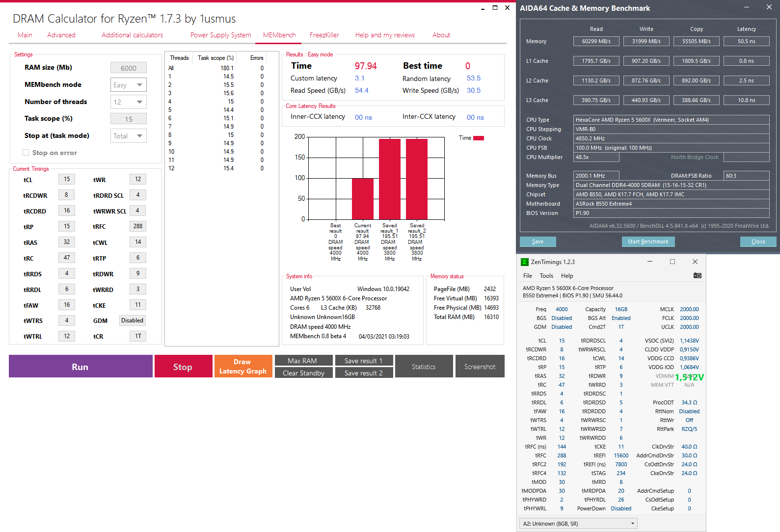Open the A2 memory module dropdown in ZenTimings
Viewport: 780px width, 532px height.
pyautogui.click(x=578, y=524)
